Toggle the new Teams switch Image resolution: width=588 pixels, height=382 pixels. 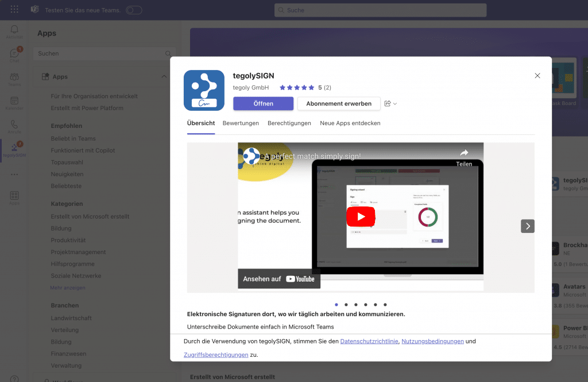pos(133,10)
